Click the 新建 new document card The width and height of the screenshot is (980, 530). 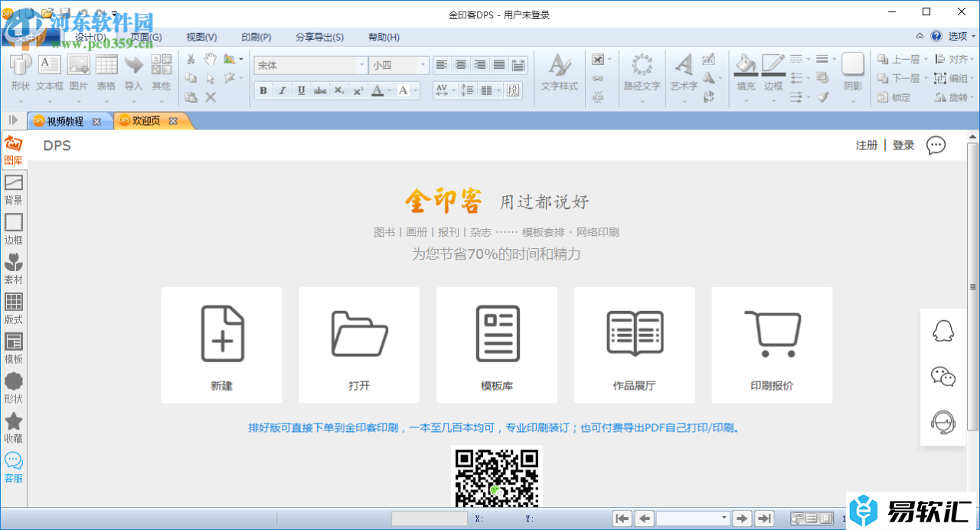coord(221,345)
